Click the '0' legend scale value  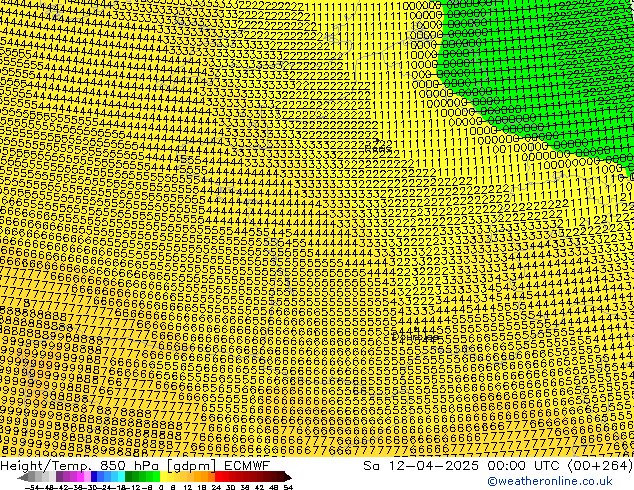(161, 487)
